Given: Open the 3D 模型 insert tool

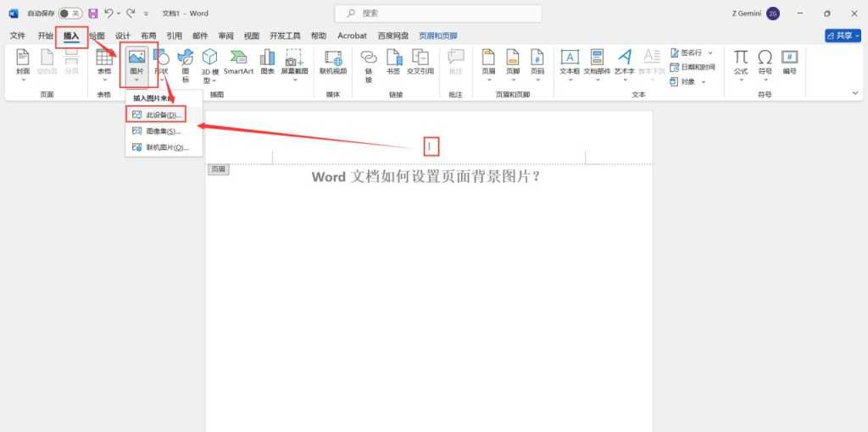Looking at the screenshot, I should point(210,65).
